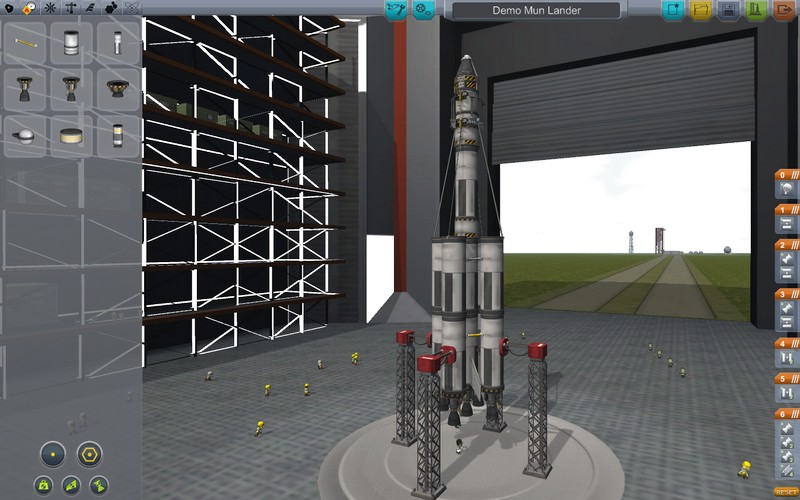Click the orange Exit editor button

(x=784, y=10)
